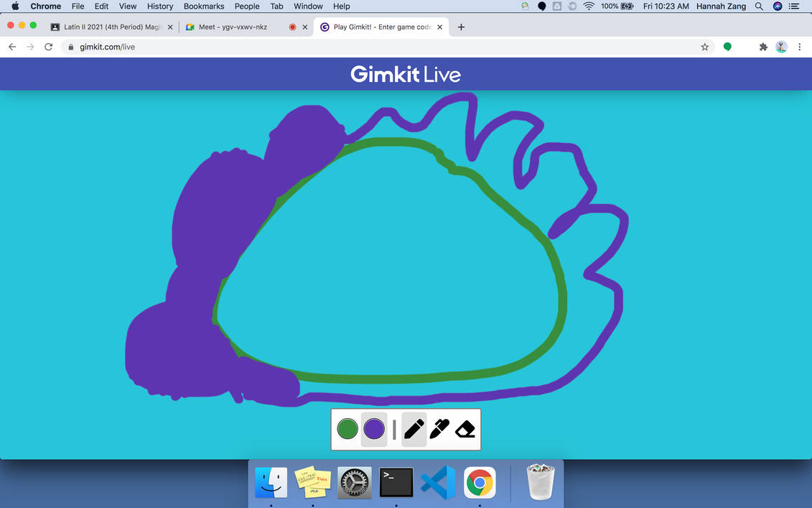Viewport: 812px width, 508px height.
Task: Open the Wi-Fi status menu
Action: pos(588,6)
